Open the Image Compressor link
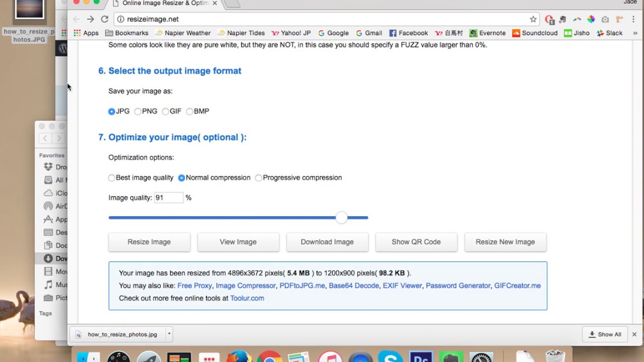Image resolution: width=644 pixels, height=362 pixels. [246, 286]
